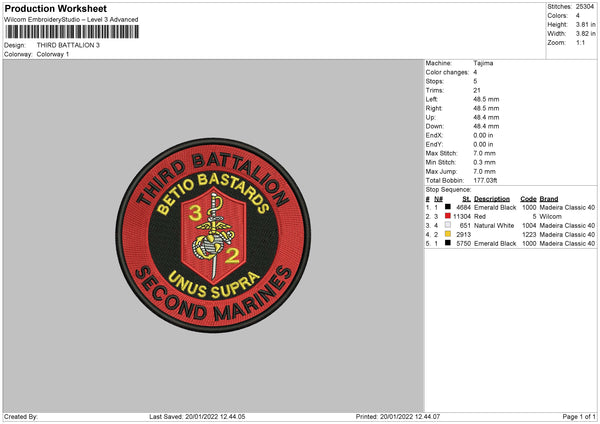Select the Emerald Black swatch in stop 5
The image size is (600, 424).
[448, 243]
